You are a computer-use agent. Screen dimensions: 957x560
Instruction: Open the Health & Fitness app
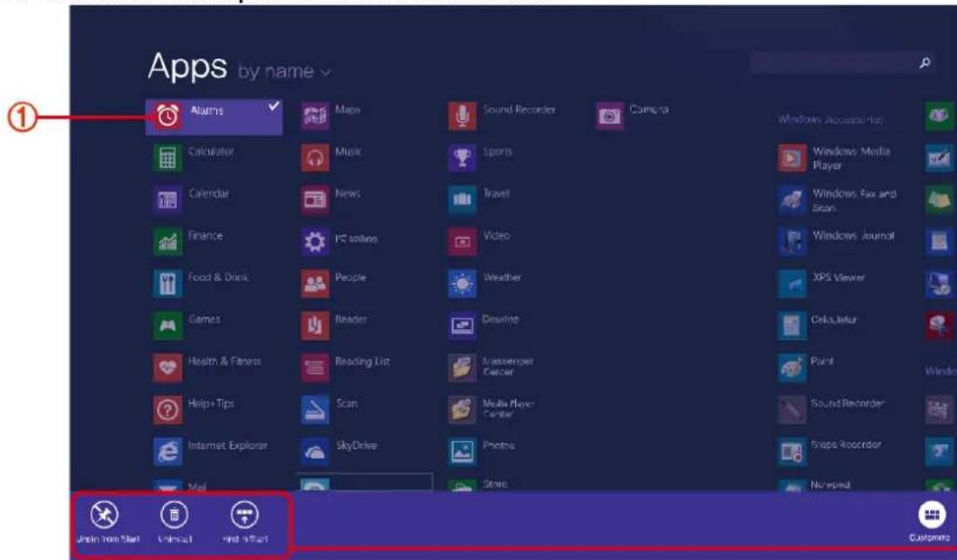[x=207, y=368]
